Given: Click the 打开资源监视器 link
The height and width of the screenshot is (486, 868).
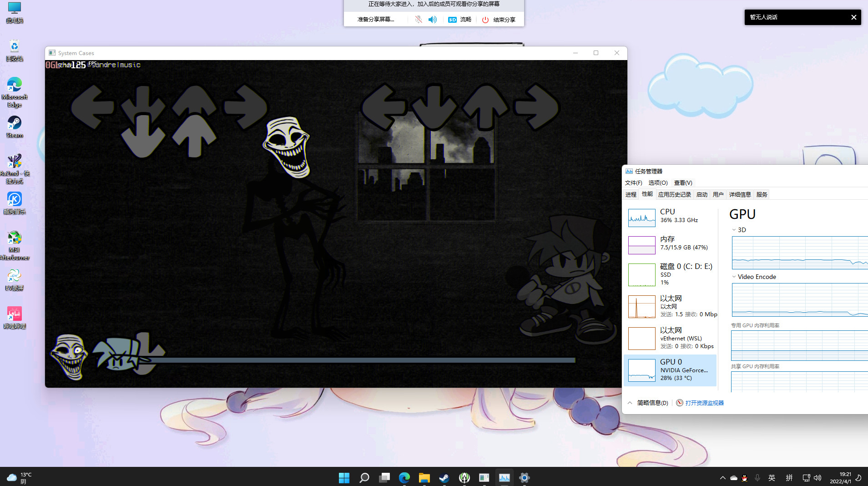Looking at the screenshot, I should tap(704, 403).
